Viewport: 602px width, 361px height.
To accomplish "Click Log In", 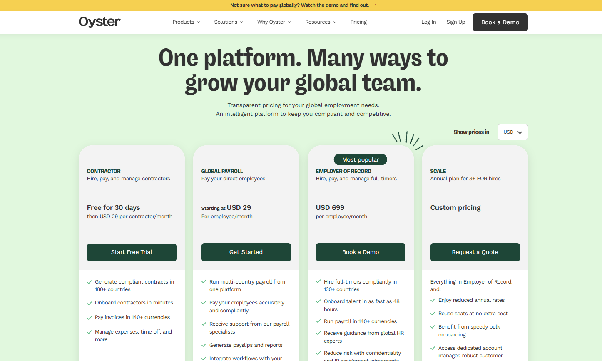I will point(428,22).
